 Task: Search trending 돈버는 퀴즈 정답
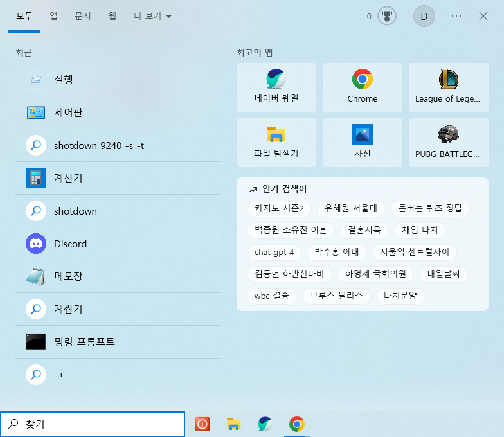[x=430, y=208]
